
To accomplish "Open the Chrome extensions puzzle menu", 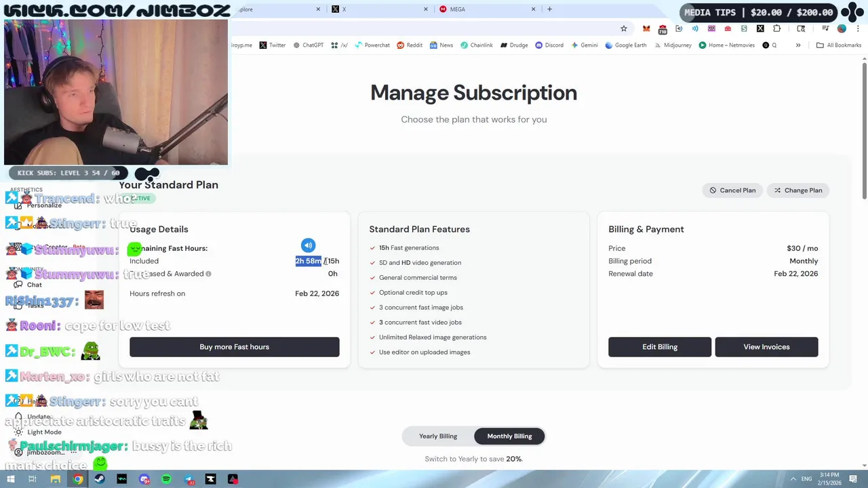I will click(x=776, y=28).
